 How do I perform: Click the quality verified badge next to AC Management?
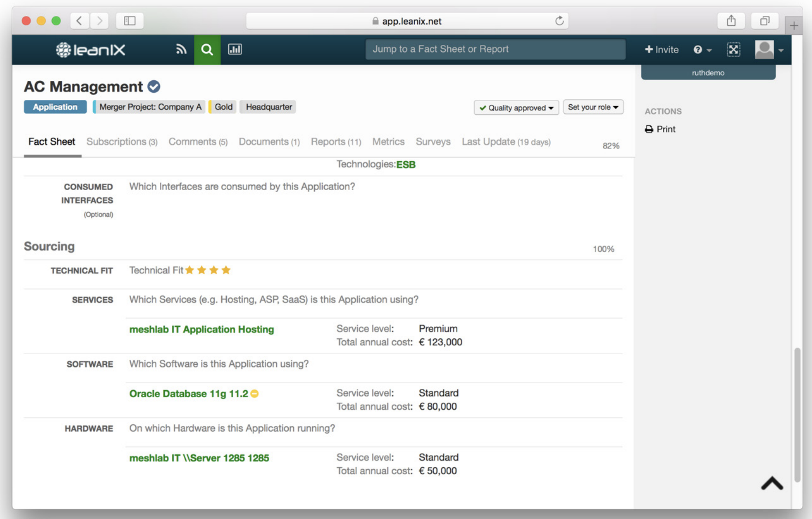(x=154, y=86)
